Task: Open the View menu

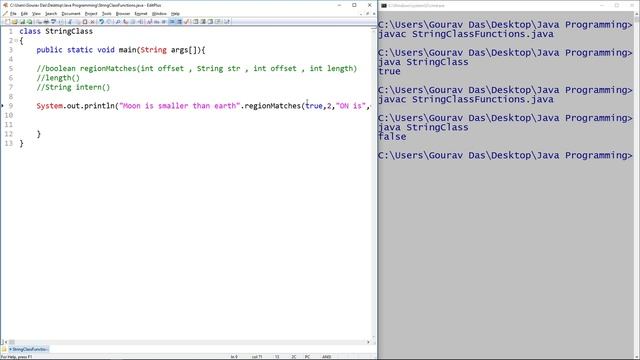Action: click(x=36, y=14)
